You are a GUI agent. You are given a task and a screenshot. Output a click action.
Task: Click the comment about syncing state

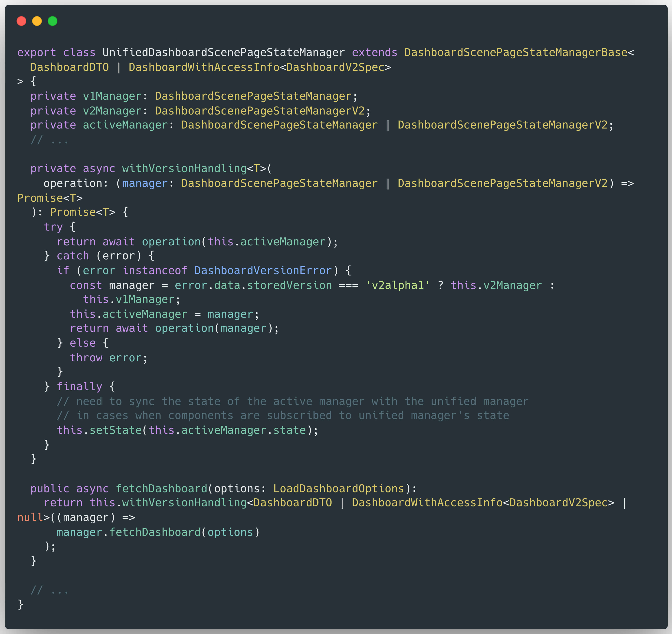(x=292, y=401)
